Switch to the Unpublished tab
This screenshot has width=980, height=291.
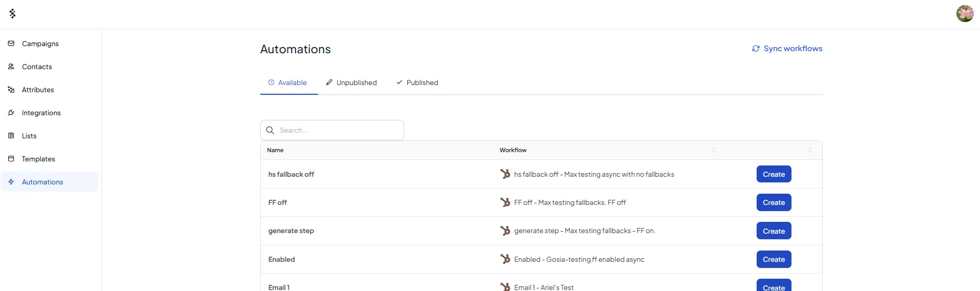[351, 82]
